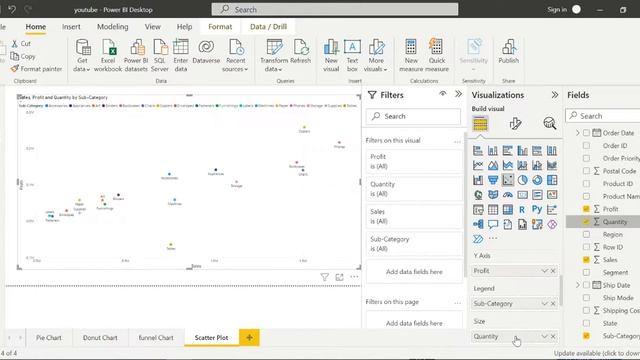Open the Insert ribbon tab

71,27
